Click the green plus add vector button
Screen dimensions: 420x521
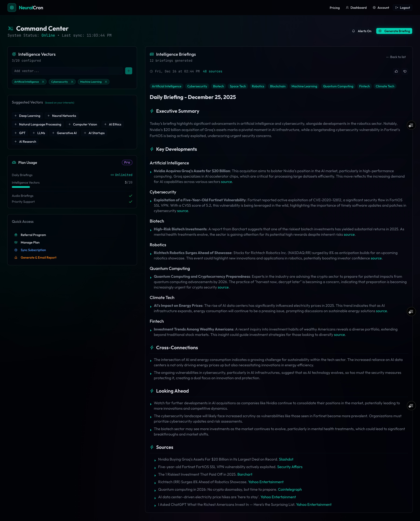(128, 71)
